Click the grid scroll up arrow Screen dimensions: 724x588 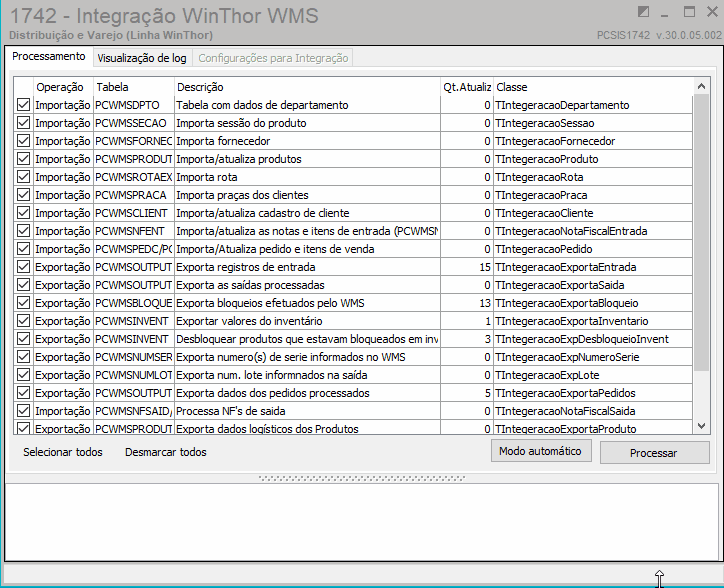pyautogui.click(x=701, y=86)
